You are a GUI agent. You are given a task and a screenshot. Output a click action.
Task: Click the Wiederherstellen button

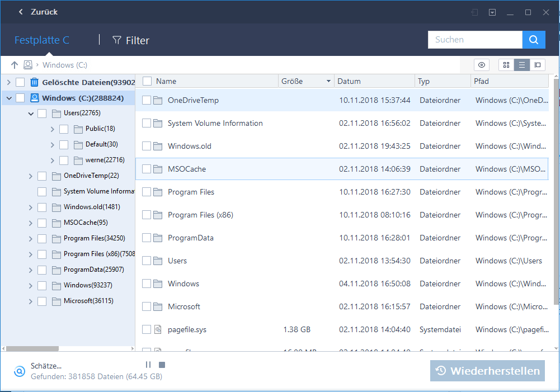click(487, 371)
